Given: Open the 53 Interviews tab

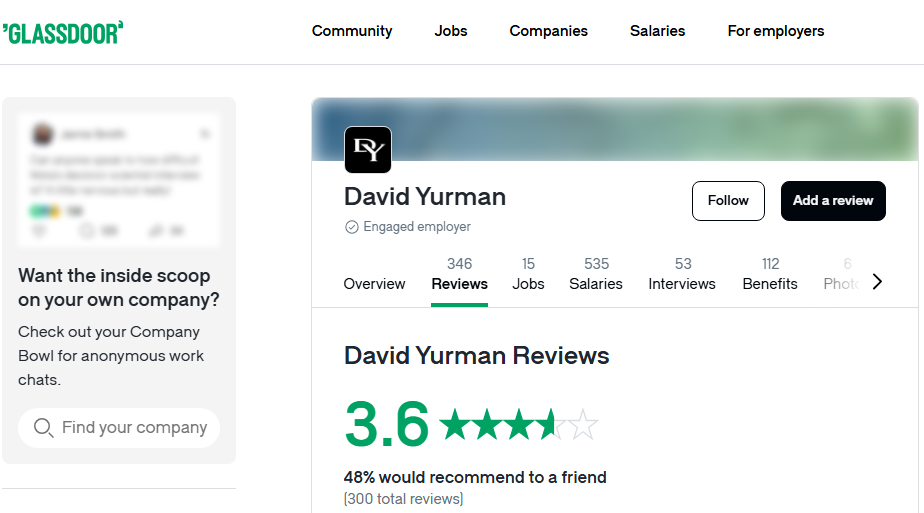Looking at the screenshot, I should 682,274.
